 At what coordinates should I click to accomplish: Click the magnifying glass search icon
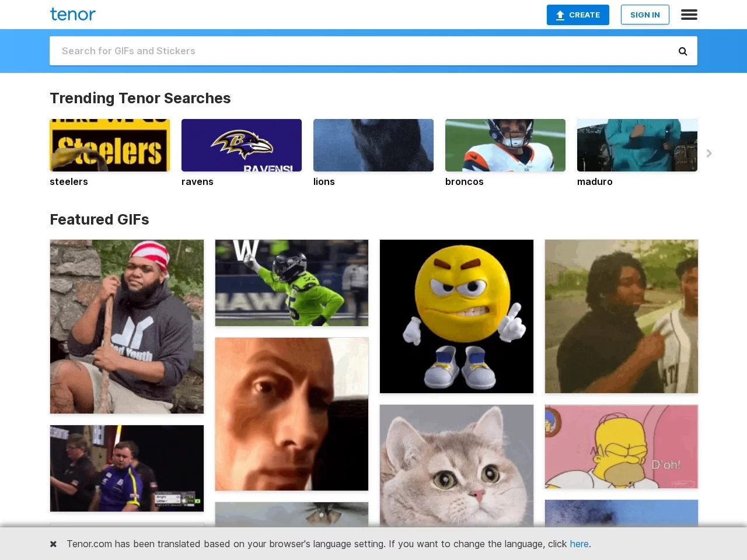tap(682, 51)
